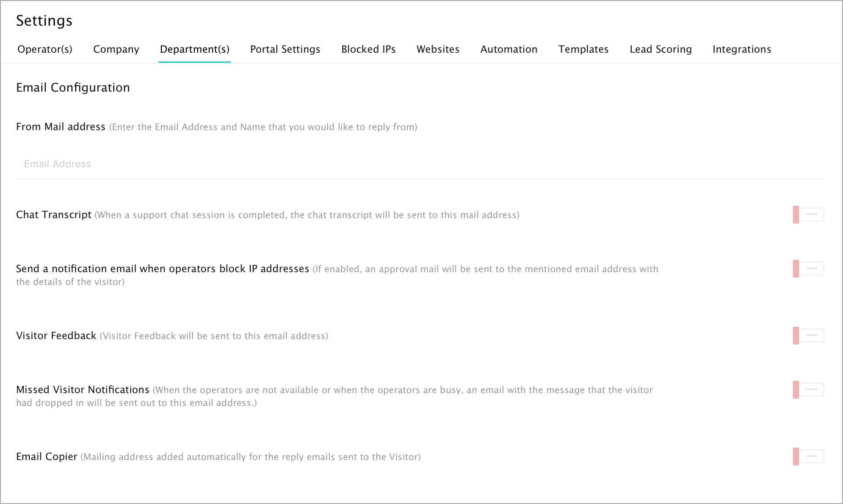Click the Visitor Feedback label text
843x504 pixels.
pos(56,336)
